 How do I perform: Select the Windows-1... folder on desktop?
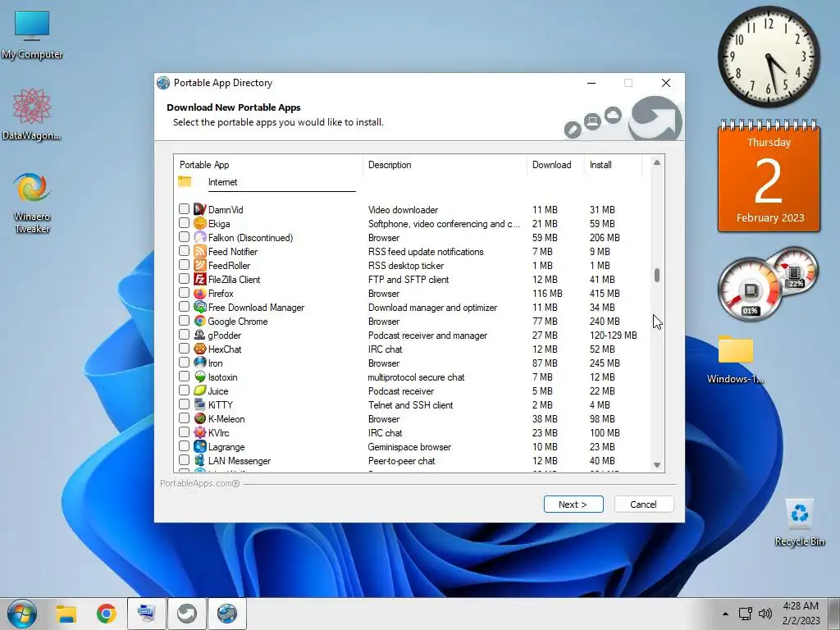click(736, 359)
